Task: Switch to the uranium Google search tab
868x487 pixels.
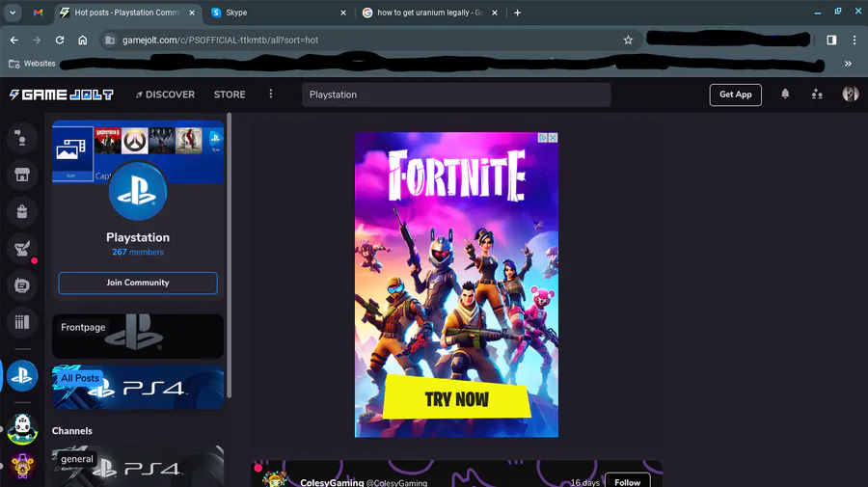Action: point(429,13)
